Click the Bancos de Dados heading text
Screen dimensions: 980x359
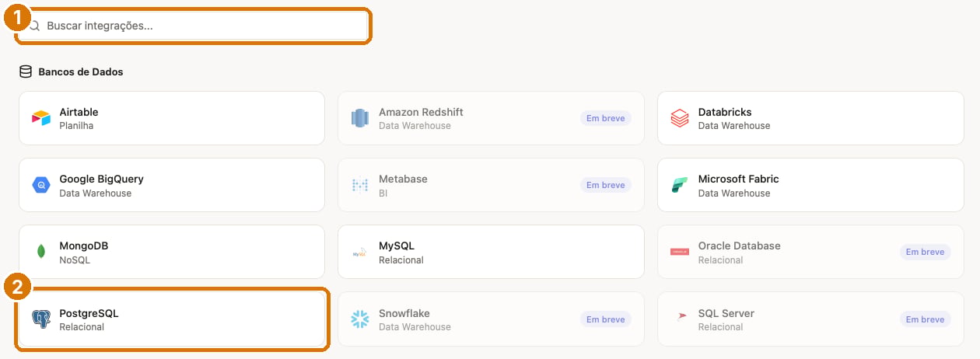[x=81, y=71]
